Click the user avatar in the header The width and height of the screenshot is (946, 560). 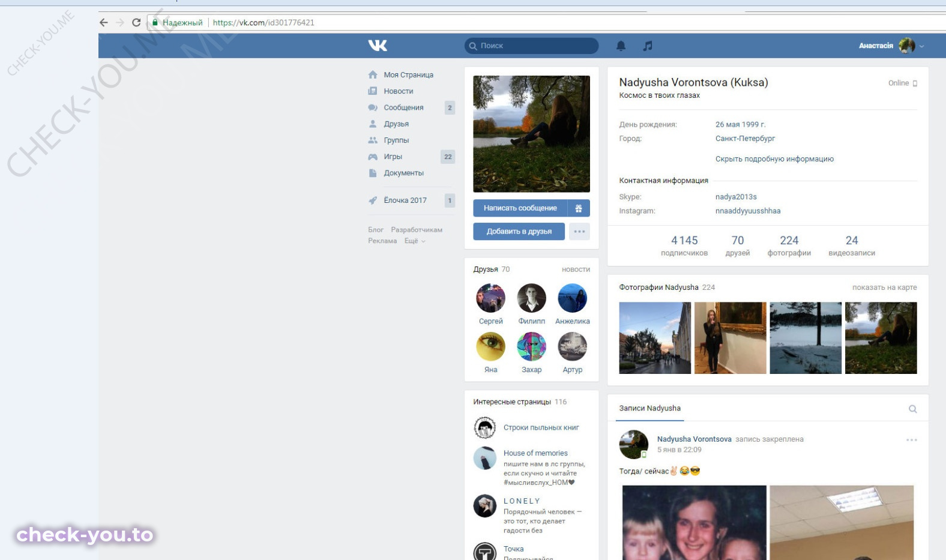pyautogui.click(x=907, y=46)
